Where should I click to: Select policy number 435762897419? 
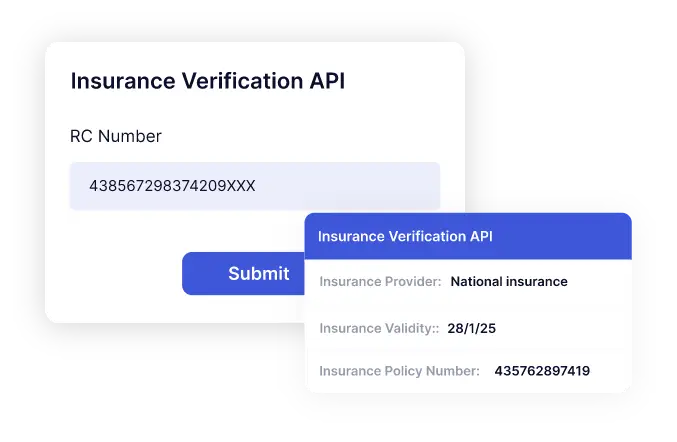[x=542, y=371]
